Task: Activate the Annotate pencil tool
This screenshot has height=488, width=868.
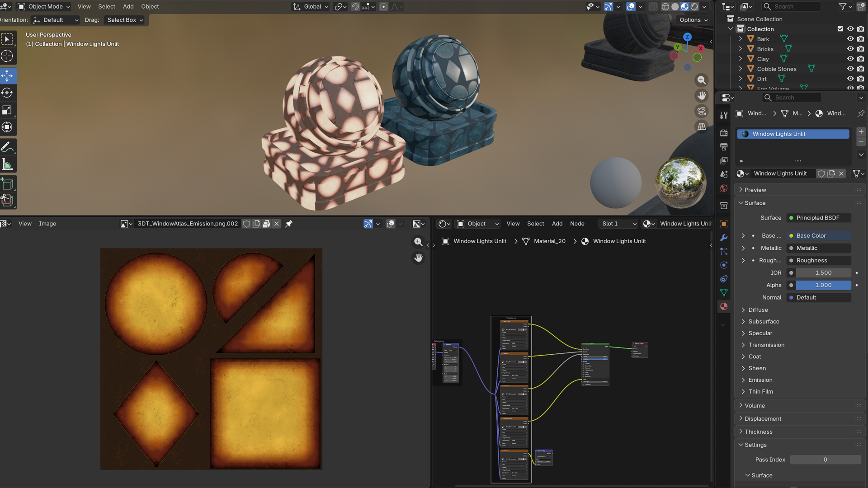Action: tap(7, 147)
